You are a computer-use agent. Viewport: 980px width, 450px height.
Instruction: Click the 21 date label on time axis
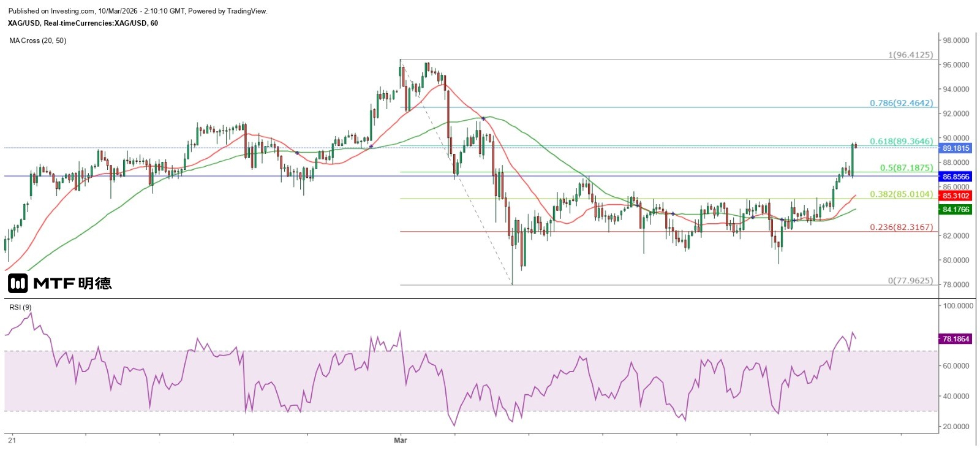pos(12,440)
